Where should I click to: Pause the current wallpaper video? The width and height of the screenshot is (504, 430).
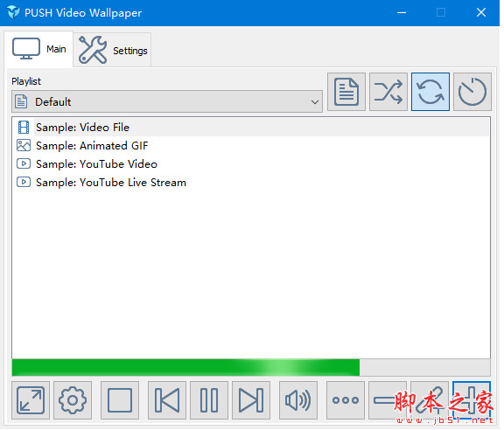pyautogui.click(x=209, y=400)
